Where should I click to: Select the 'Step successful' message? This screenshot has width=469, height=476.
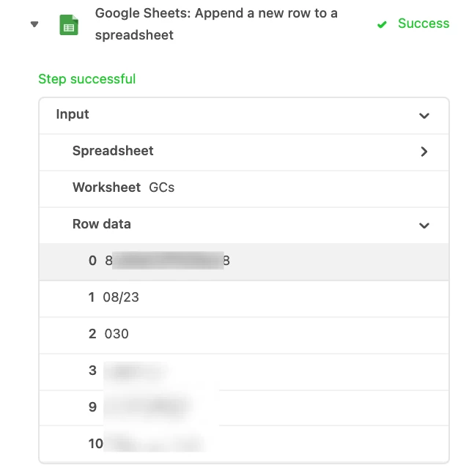(x=86, y=79)
